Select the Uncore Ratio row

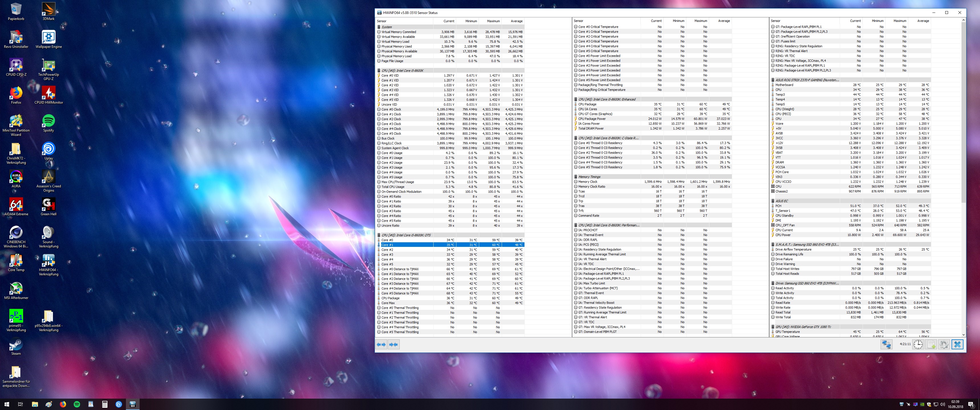pyautogui.click(x=450, y=225)
